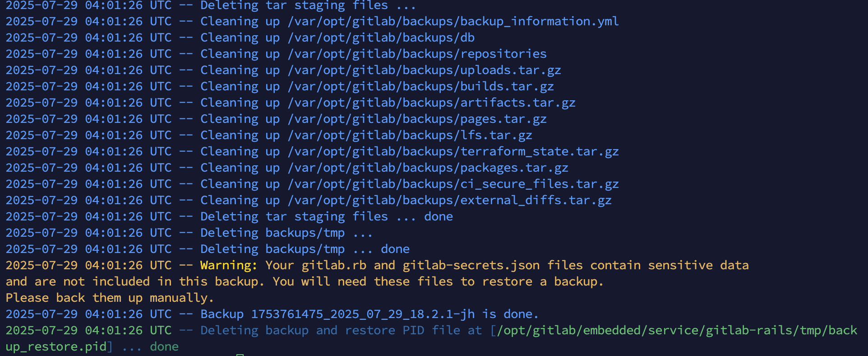The width and height of the screenshot is (868, 356).
Task: Click "done" after "Deleting backups/tmp"
Action: (395, 249)
